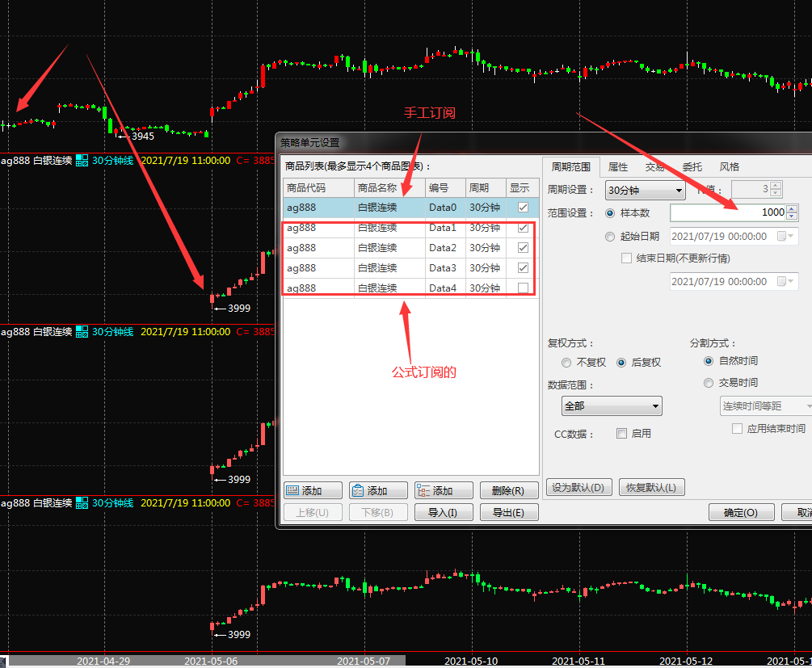Switch to the 属性 tab
The width and height of the screenshot is (812, 668).
click(x=618, y=167)
